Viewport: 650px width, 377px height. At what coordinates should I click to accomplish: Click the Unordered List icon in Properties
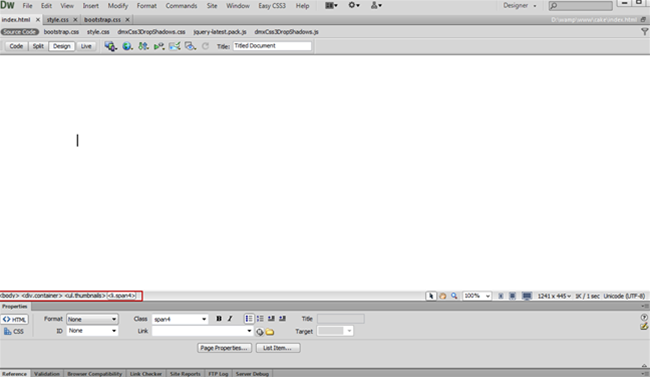(x=249, y=319)
